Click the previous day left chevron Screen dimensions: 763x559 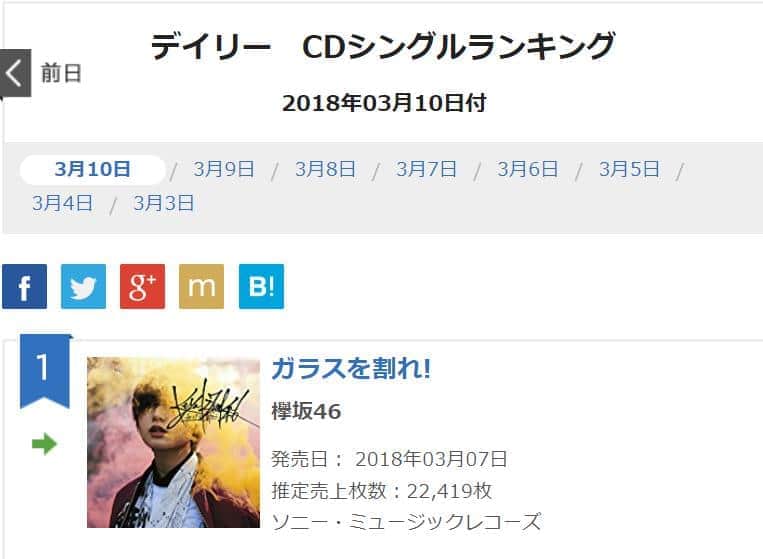(15, 73)
